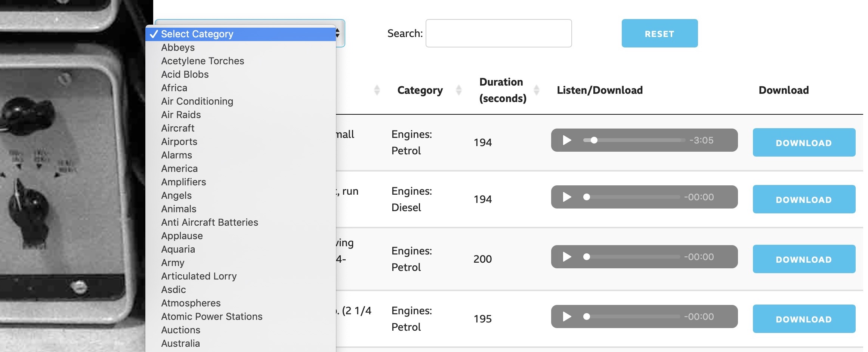Choose Applause from the dropdown list
868x352 pixels.
[x=182, y=236]
